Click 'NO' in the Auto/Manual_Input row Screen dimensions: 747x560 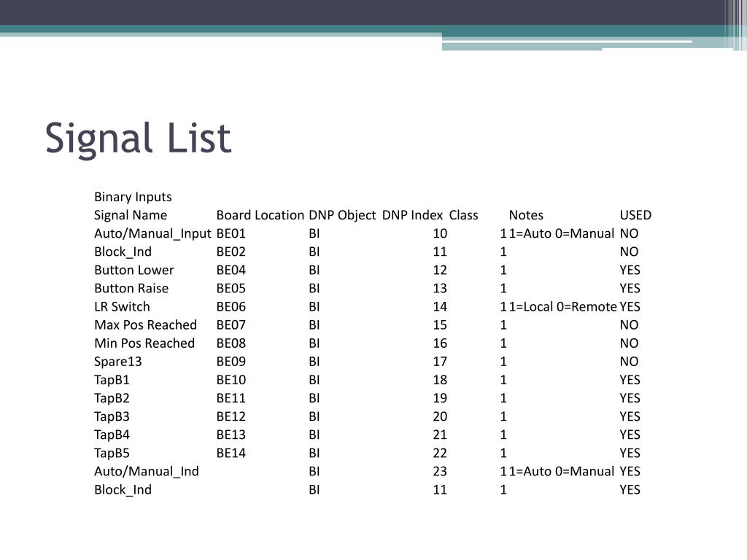click(x=629, y=234)
